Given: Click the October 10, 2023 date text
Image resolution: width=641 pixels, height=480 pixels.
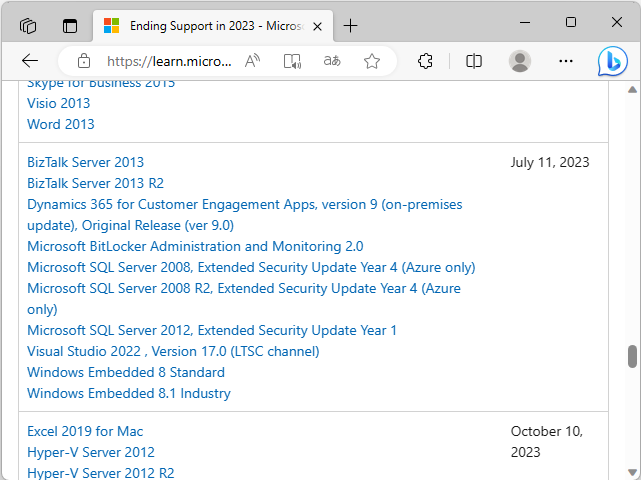Looking at the screenshot, I should [x=547, y=442].
